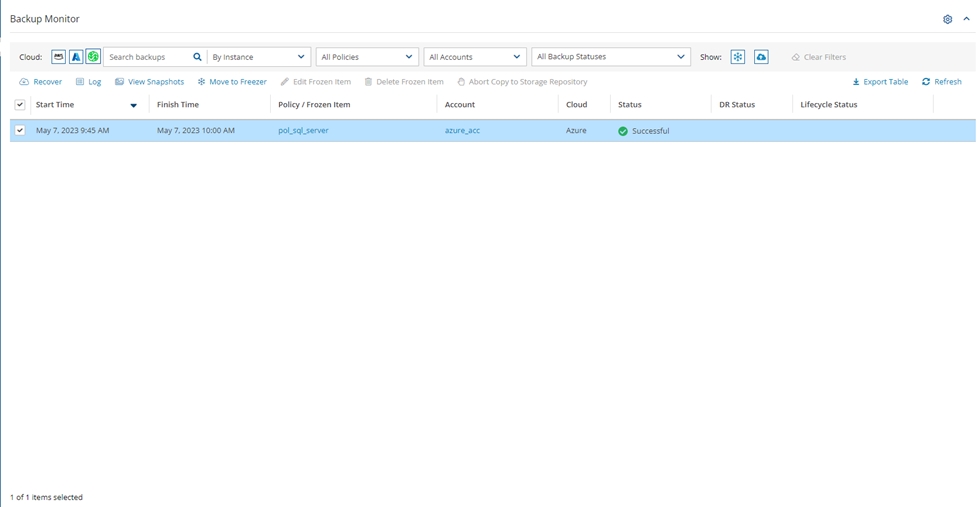977x507 pixels.
Task: Collapse the Backup Monitor panel chevron
Action: click(x=966, y=19)
